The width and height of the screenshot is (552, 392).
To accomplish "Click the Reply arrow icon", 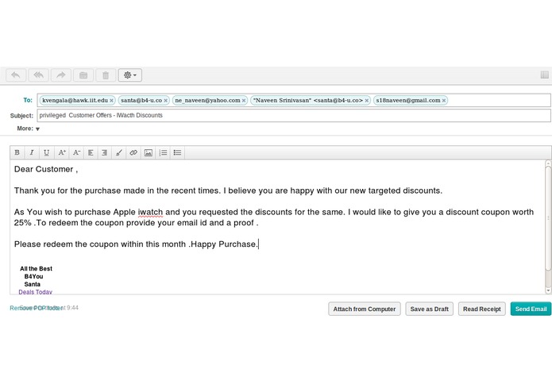I will (16, 75).
